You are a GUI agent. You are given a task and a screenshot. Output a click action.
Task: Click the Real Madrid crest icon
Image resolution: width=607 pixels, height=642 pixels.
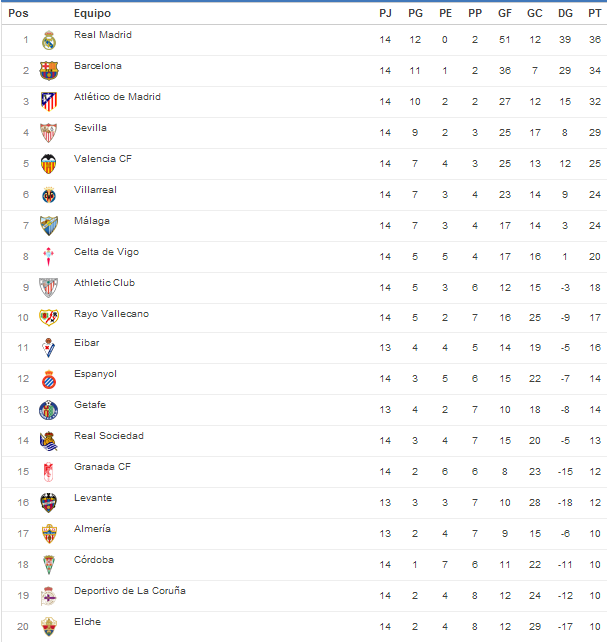point(49,40)
